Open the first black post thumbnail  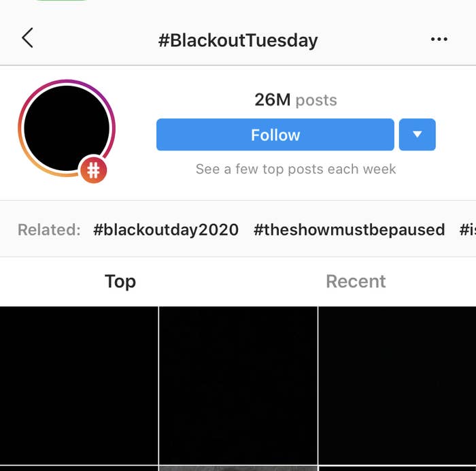(79, 385)
